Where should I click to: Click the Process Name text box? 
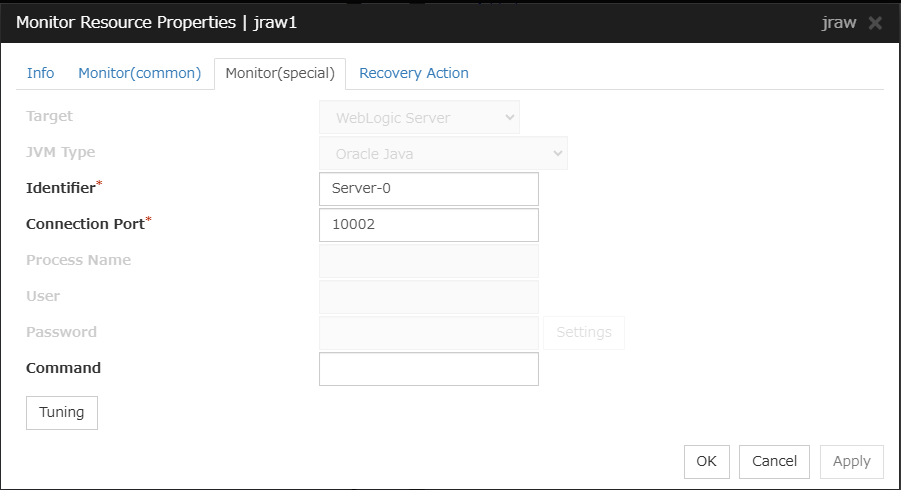tap(428, 261)
